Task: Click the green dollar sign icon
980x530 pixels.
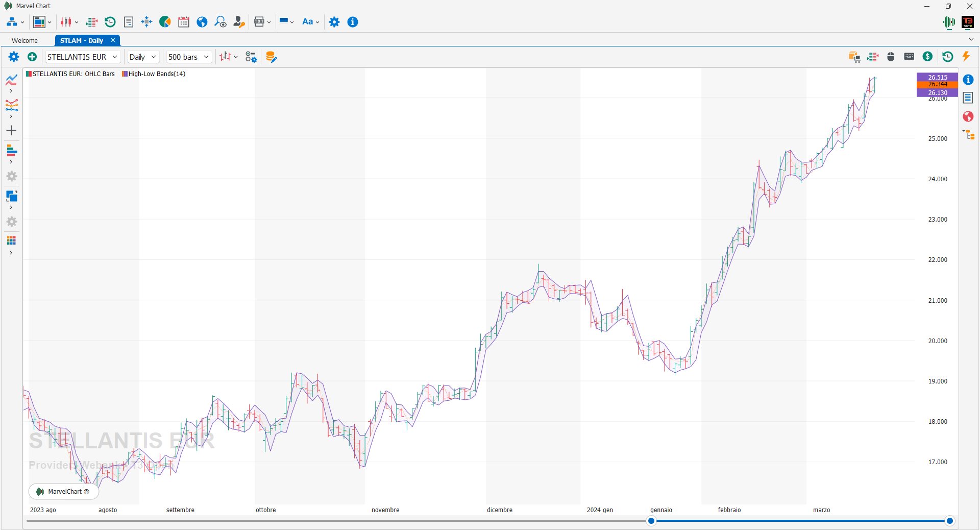Action: click(927, 57)
